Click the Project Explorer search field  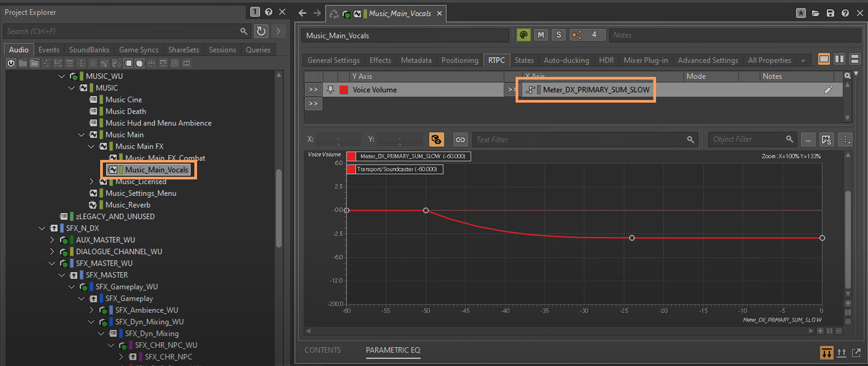coord(121,31)
